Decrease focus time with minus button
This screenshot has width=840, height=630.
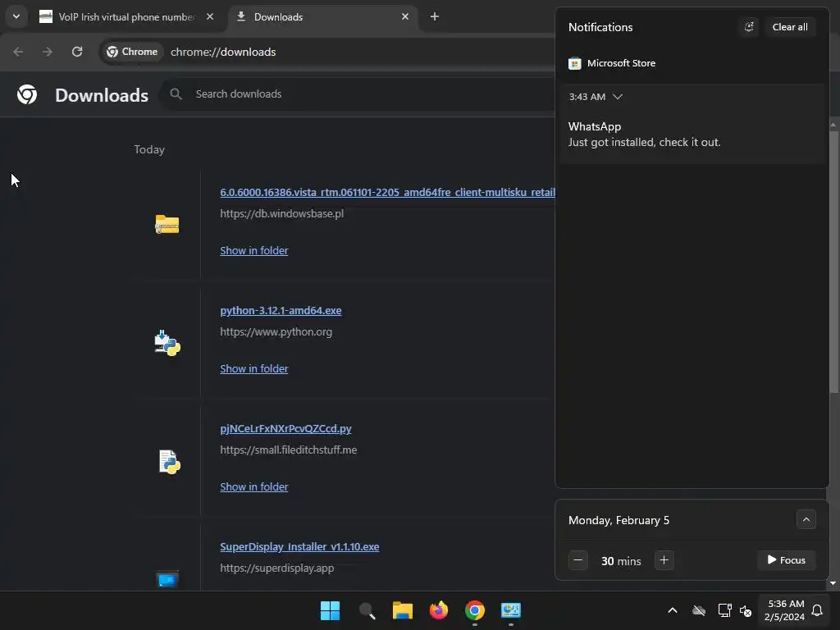coord(578,560)
